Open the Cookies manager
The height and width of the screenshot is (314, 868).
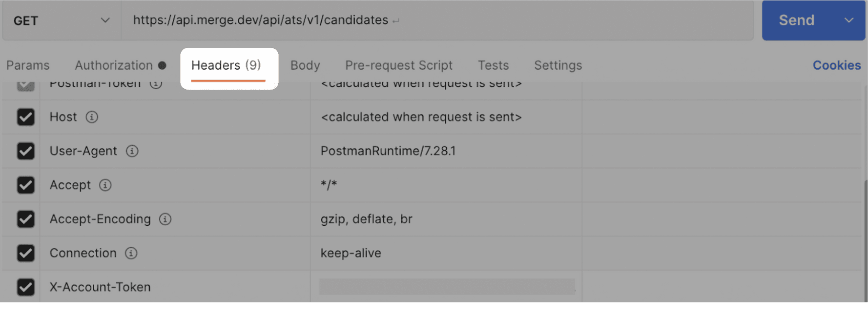(836, 65)
